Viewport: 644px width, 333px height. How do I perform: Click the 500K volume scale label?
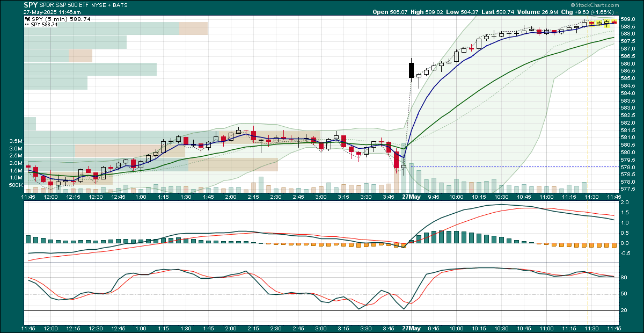coord(15,185)
